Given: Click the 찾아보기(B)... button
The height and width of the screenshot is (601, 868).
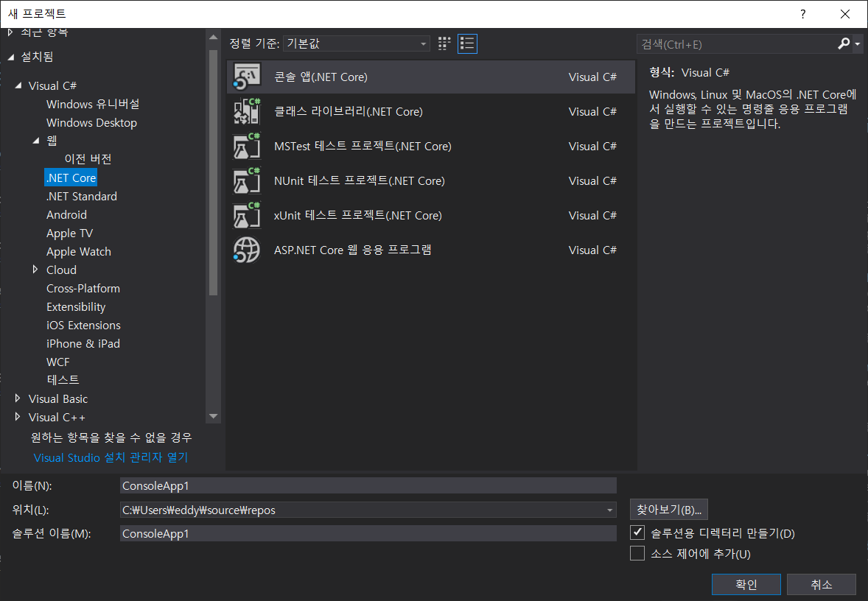Looking at the screenshot, I should 669,510.
